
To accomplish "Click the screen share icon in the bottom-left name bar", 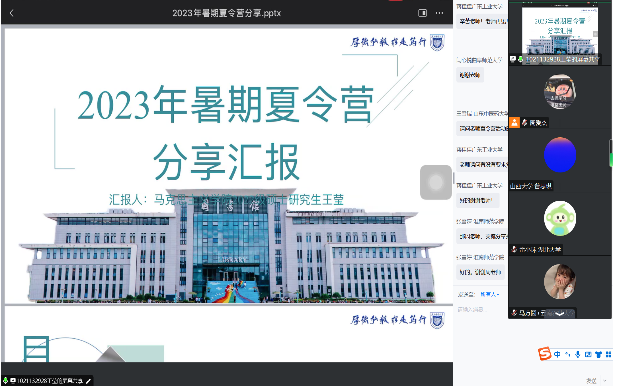I will 13,380.
